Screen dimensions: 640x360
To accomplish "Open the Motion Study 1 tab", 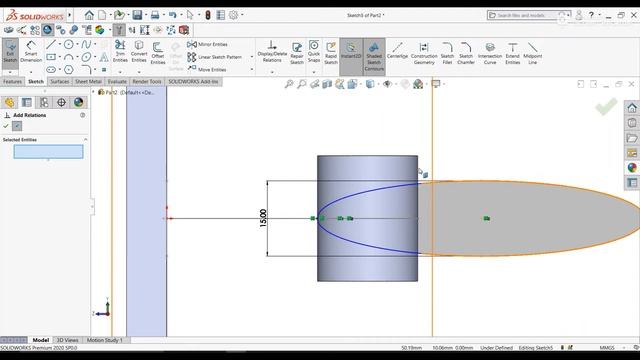I will click(x=105, y=340).
